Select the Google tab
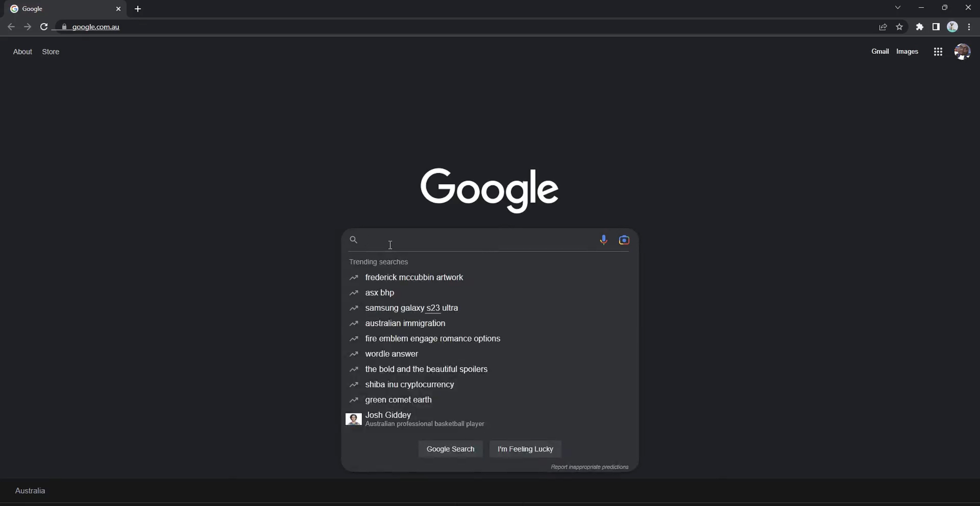This screenshot has width=980, height=506. [66, 9]
